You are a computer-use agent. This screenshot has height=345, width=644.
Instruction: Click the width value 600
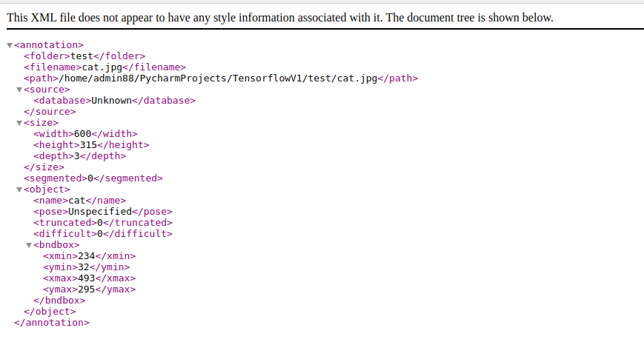pyautogui.click(x=83, y=133)
